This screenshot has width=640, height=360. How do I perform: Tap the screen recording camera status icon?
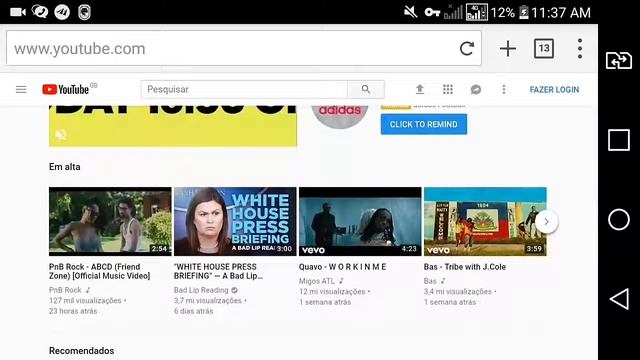pos(18,12)
